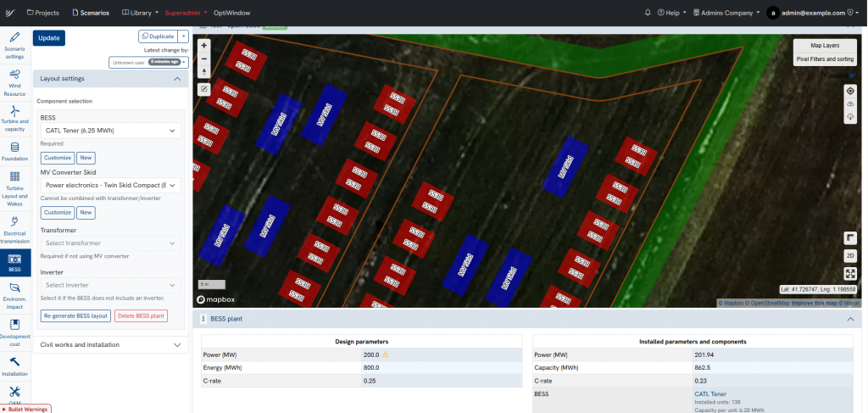Screen dimensions: 868x413
Task: Expand Civil works and installation section
Action: tap(110, 345)
